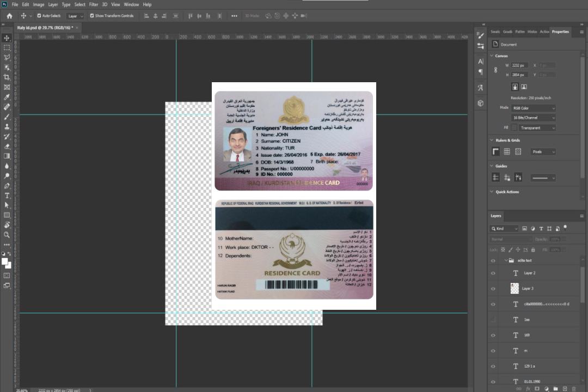Select the Move tool in the left toolbar
The image size is (588, 392).
point(7,38)
